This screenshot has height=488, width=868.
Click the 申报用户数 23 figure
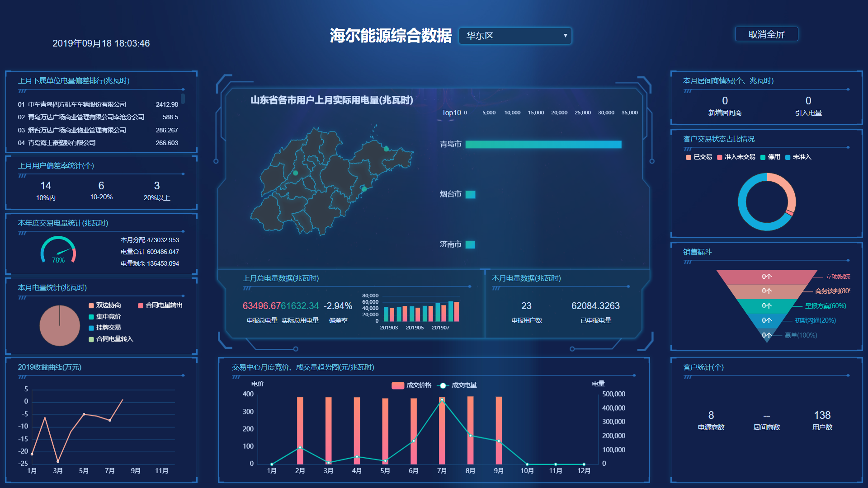pos(526,306)
